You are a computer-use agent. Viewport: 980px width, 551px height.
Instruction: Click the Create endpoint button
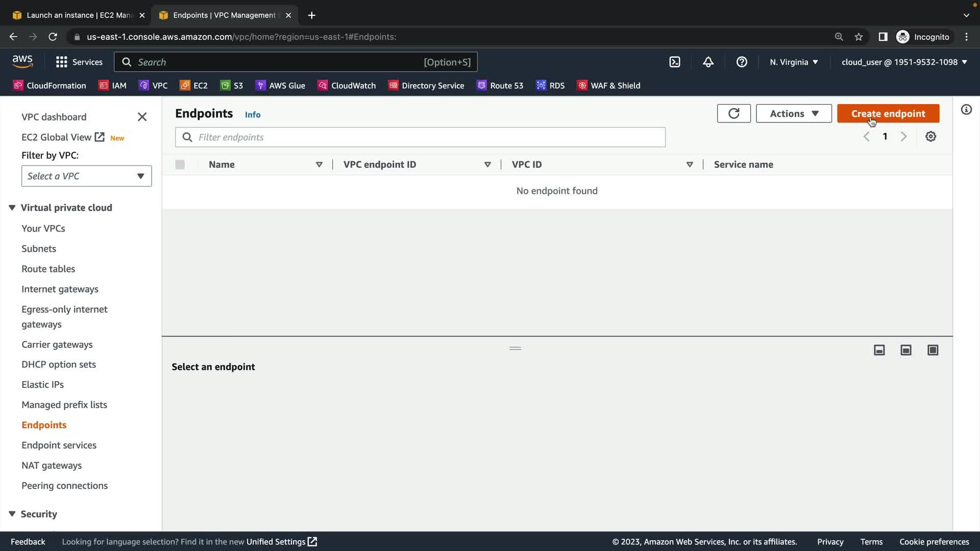888,113
